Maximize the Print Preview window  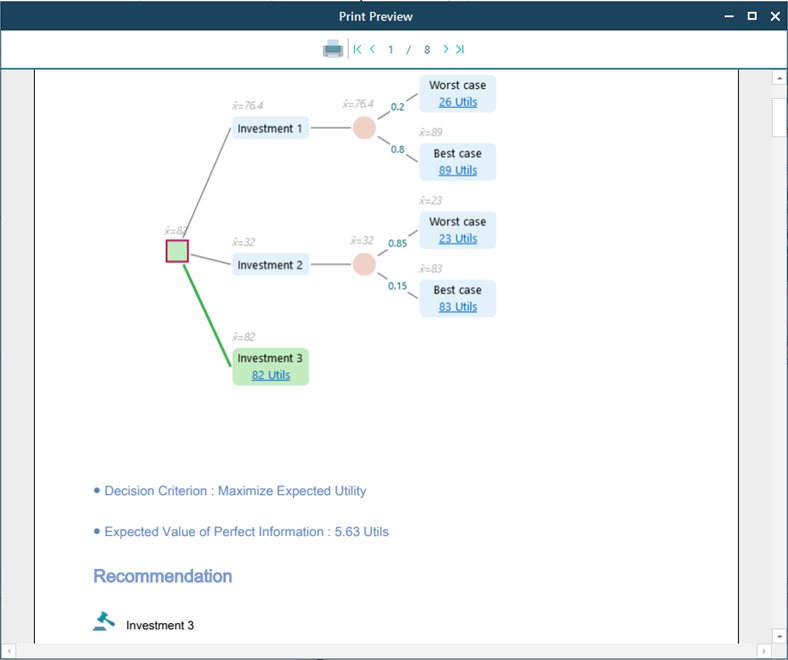(752, 16)
